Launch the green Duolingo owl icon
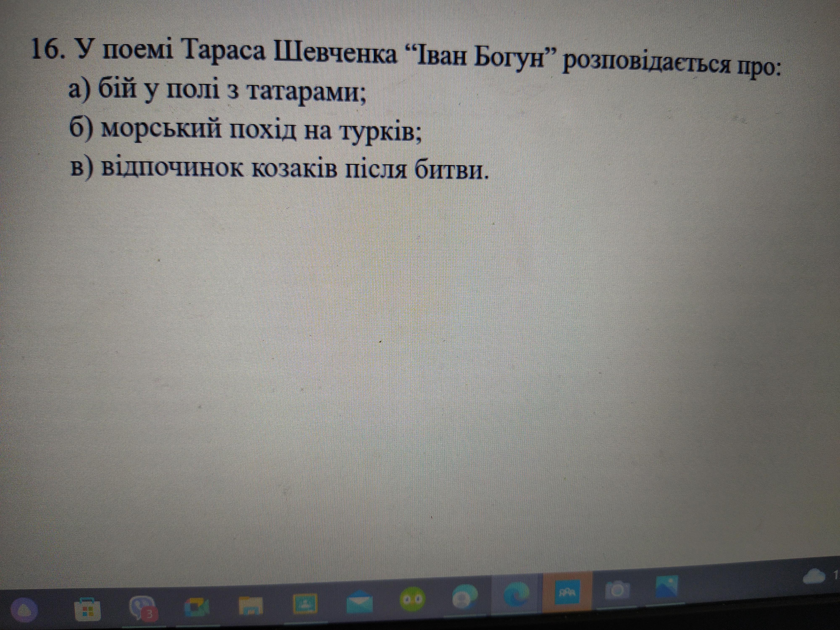 [x=413, y=599]
